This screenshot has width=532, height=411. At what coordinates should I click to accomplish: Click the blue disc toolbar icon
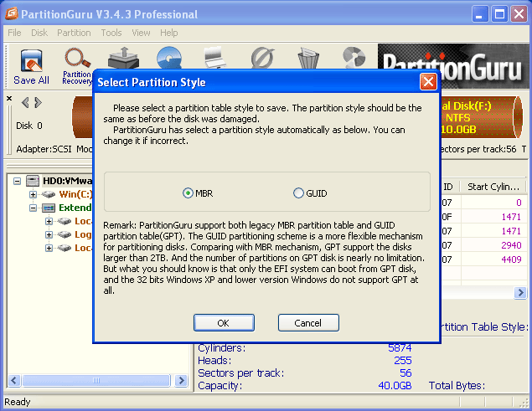click(x=169, y=59)
